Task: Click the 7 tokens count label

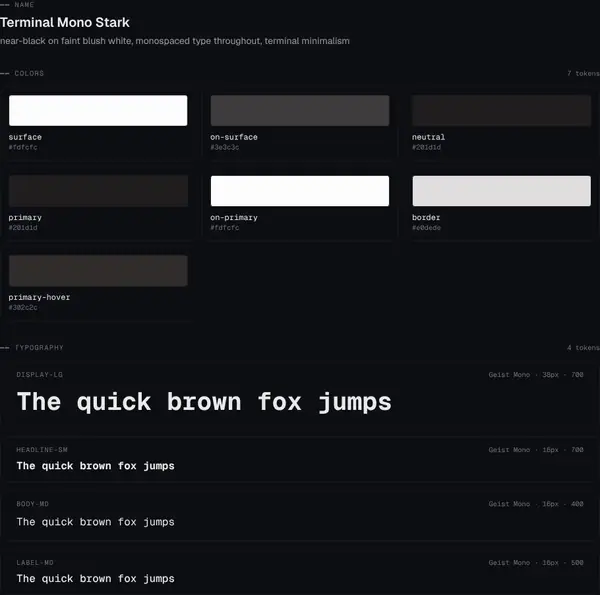Action: (x=584, y=73)
